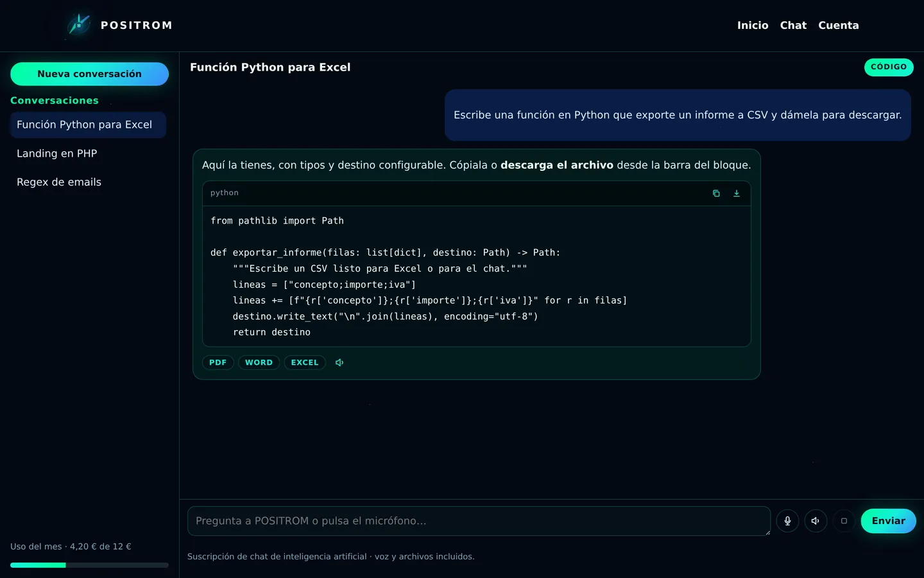Open the 'Landing en PHP' conversation

coord(88,153)
